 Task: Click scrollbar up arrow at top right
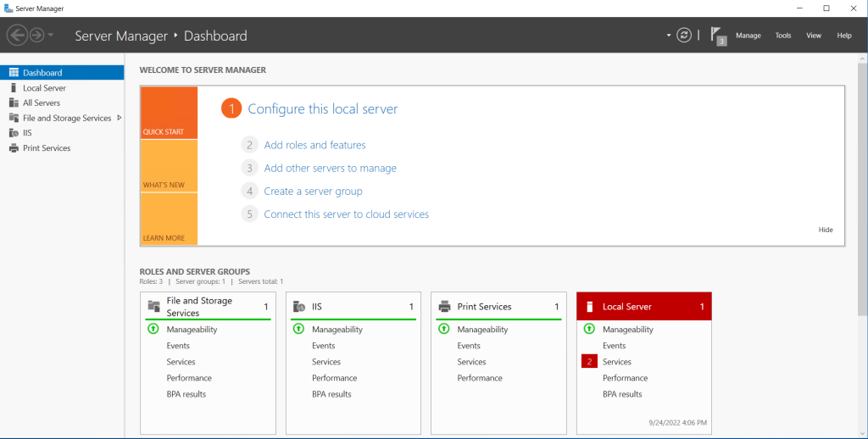[863, 58]
